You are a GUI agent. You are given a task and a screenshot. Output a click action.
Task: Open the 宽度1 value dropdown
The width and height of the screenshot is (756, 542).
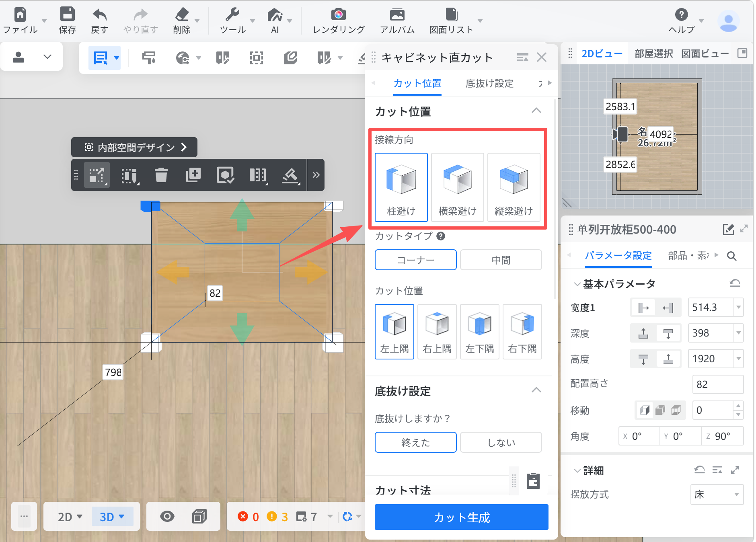(738, 308)
